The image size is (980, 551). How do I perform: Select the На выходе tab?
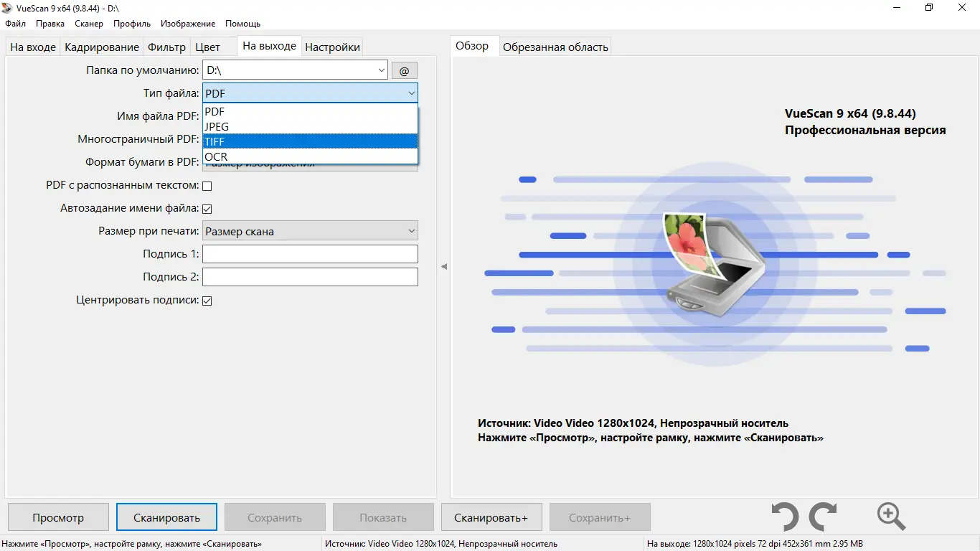tap(270, 46)
